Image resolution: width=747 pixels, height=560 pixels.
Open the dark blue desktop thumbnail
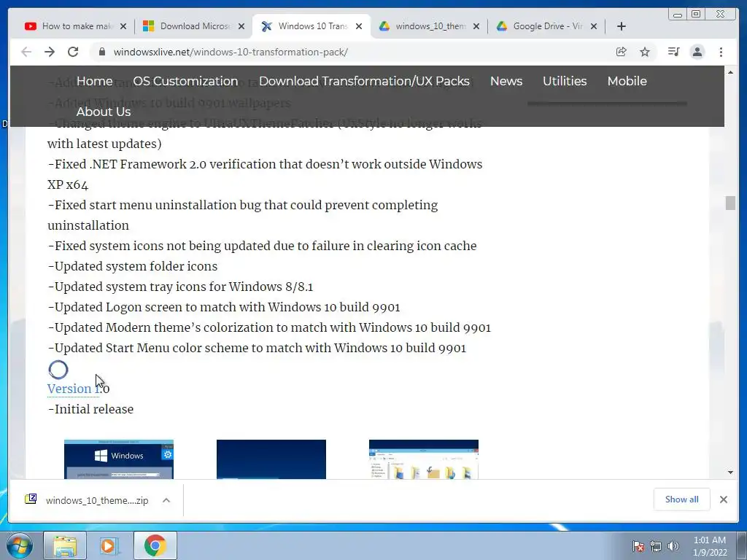click(x=271, y=459)
